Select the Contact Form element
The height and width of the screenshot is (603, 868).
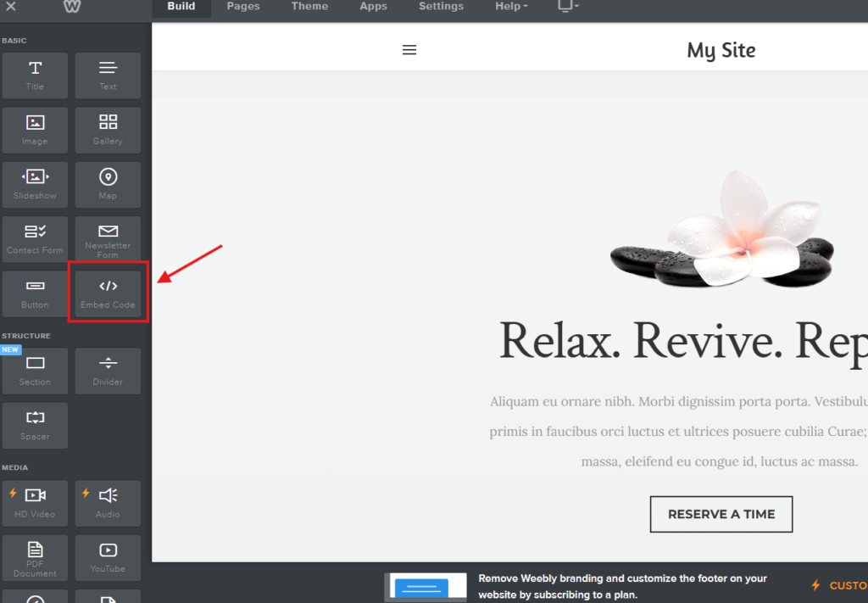click(35, 238)
